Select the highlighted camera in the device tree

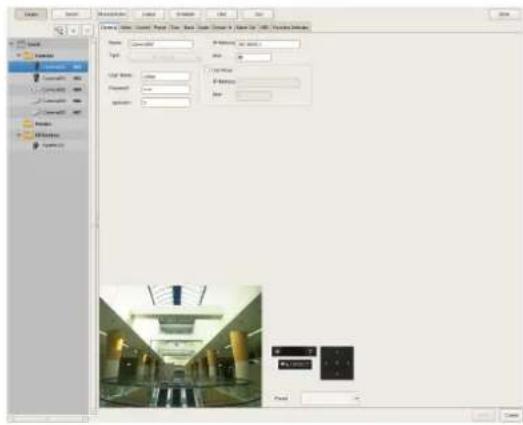pos(48,67)
